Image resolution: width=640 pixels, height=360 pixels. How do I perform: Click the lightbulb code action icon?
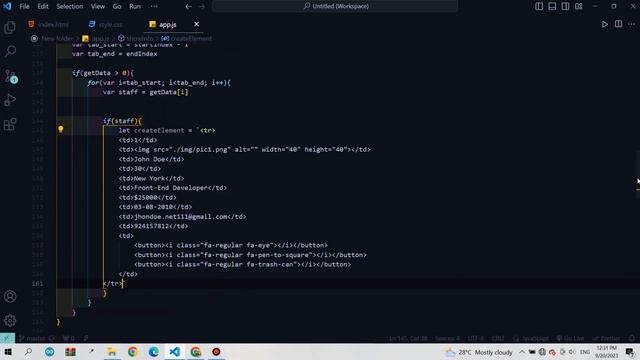pyautogui.click(x=60, y=129)
